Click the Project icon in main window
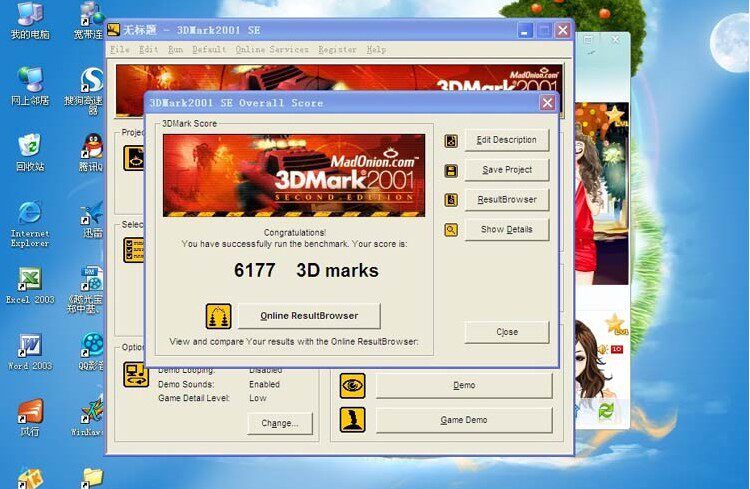 point(133,158)
